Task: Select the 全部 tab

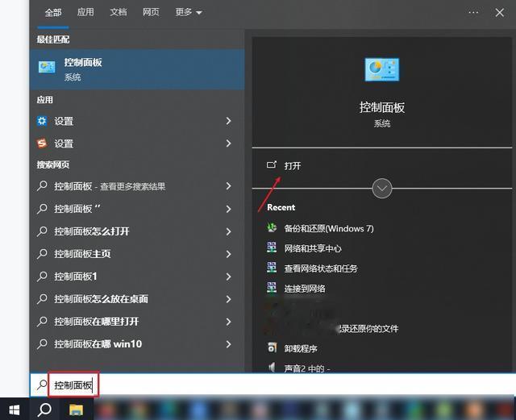Action: (x=53, y=13)
